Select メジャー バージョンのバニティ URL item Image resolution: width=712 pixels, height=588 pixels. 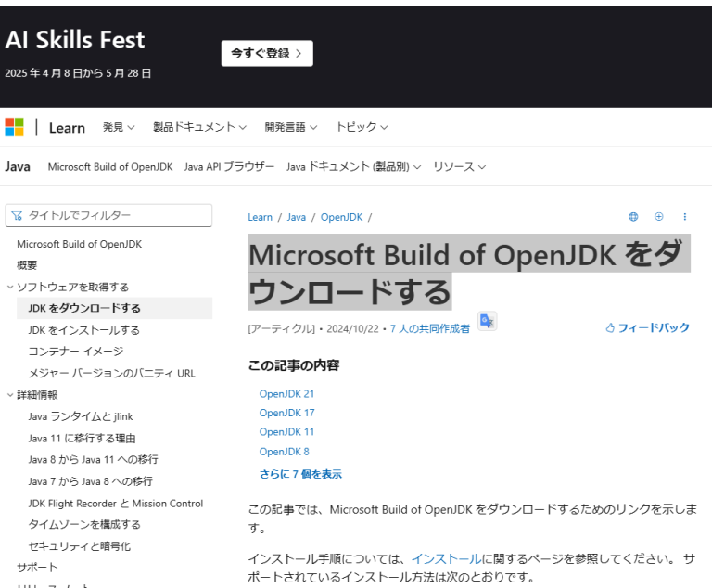point(111,373)
